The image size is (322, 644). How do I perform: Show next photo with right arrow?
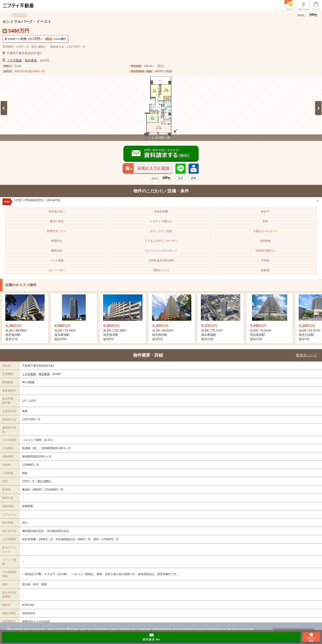[x=318, y=108]
